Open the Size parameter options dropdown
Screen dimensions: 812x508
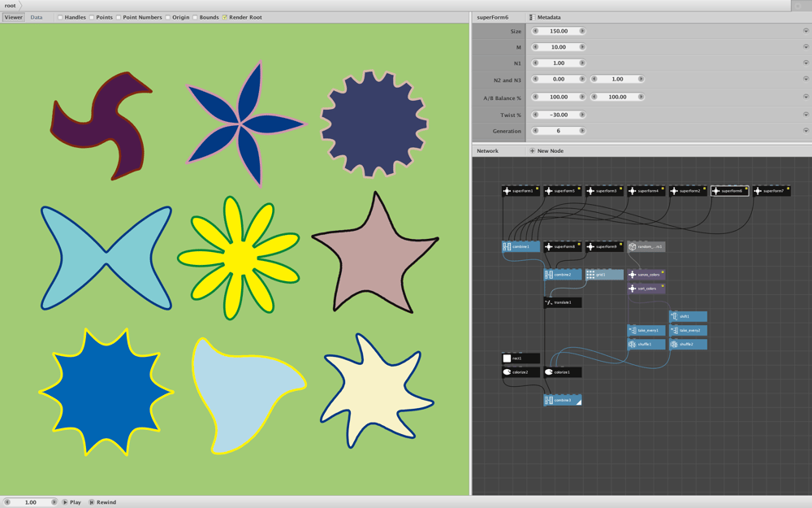click(806, 31)
